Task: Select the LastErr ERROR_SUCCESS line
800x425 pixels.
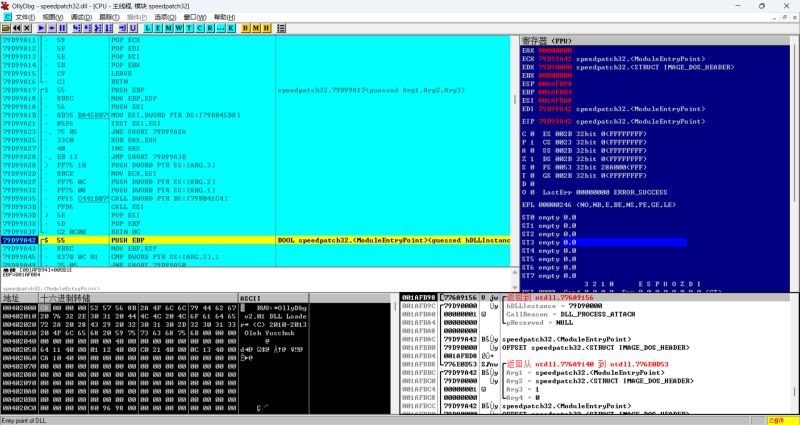Action: click(x=607, y=192)
